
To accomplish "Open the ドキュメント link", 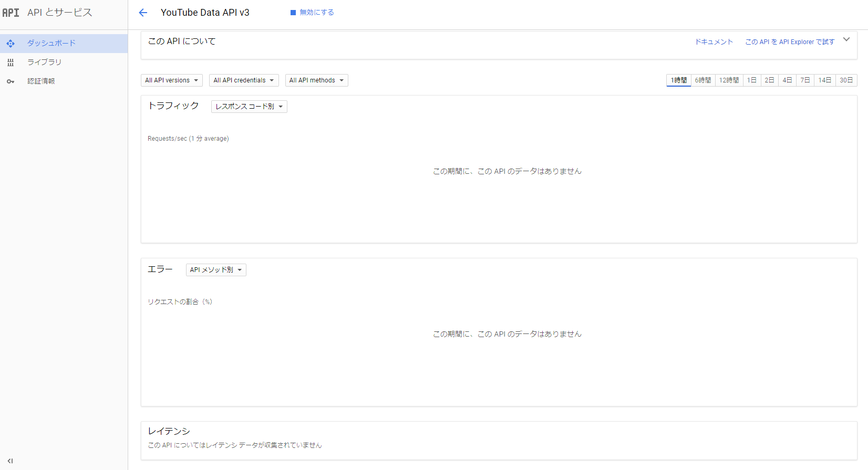I will (714, 42).
